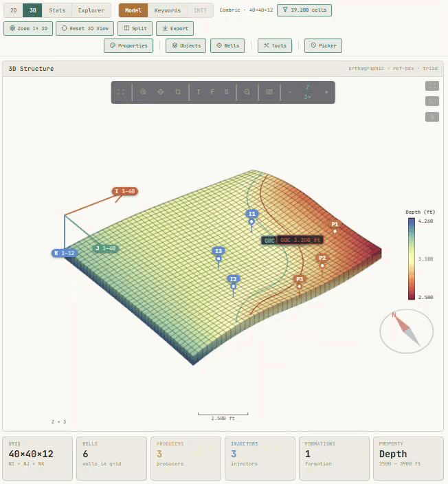This screenshot has height=484, width=448.
Task: Switch to the 2D view tab
Action: 14,10
